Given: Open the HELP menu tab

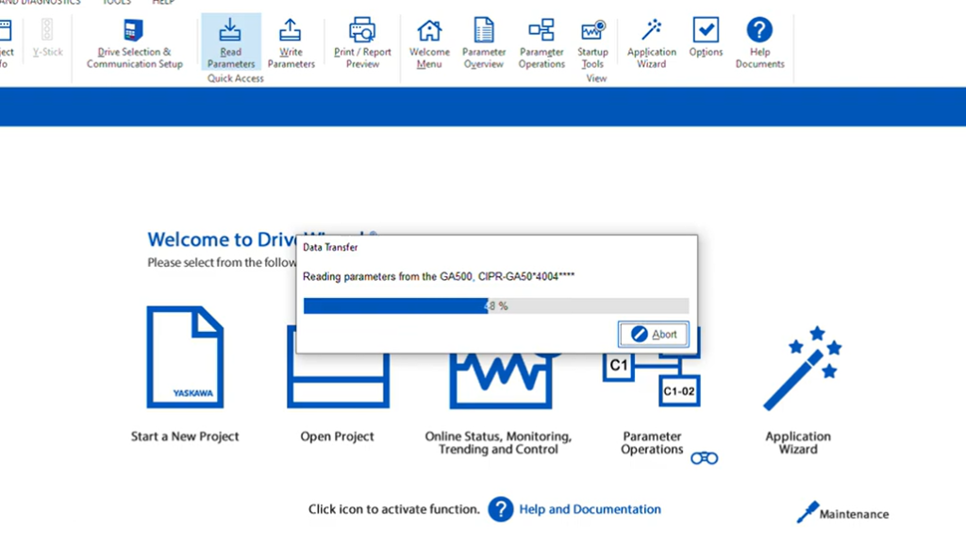Looking at the screenshot, I should click(163, 3).
